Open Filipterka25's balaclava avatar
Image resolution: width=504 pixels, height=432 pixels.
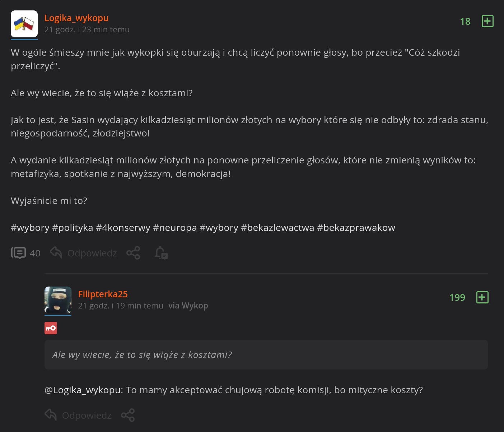(x=58, y=300)
